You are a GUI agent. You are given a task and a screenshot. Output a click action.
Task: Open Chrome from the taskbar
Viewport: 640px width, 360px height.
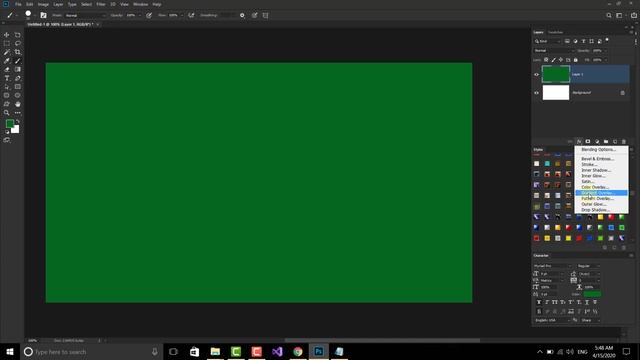[298, 352]
